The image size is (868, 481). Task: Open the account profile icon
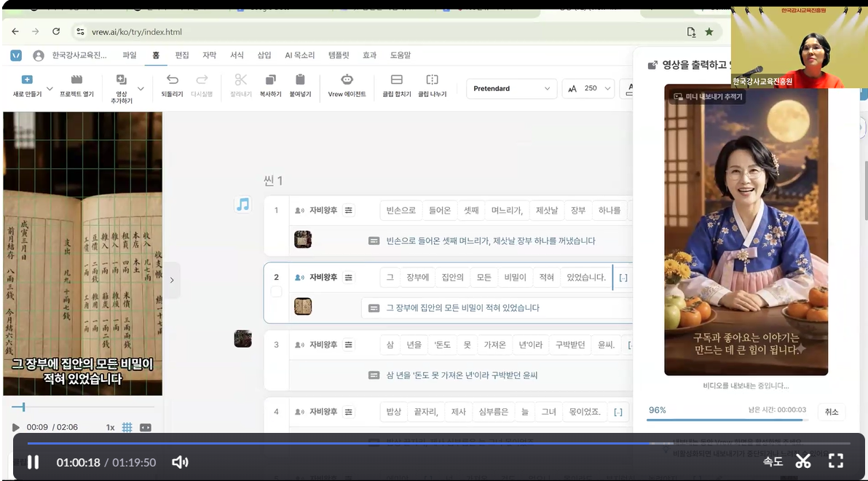pyautogui.click(x=38, y=55)
